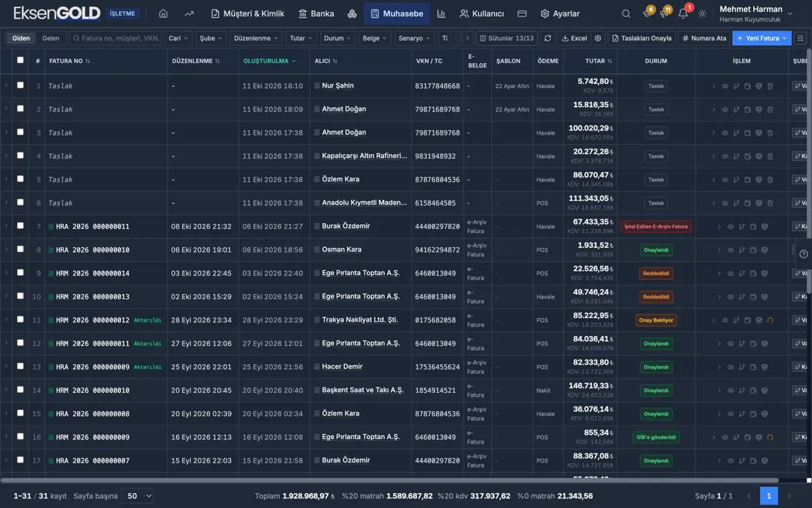Export the list with the Excel button
The width and height of the screenshot is (812, 508).
point(574,39)
